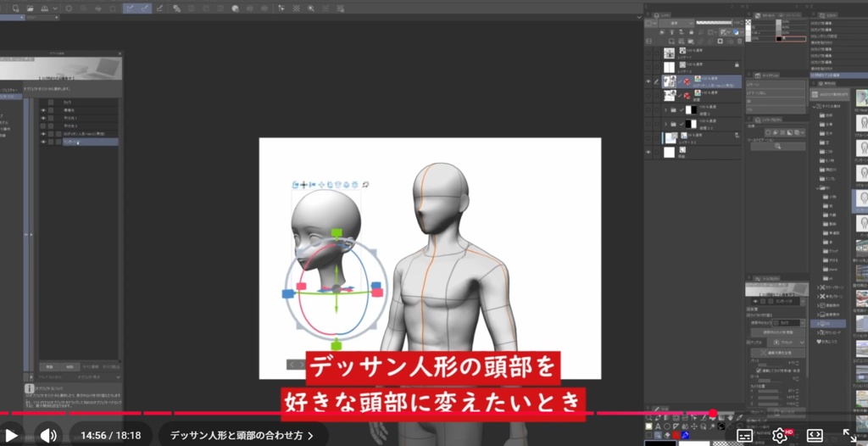Select the black color swatch outlined in red

coord(790,39)
